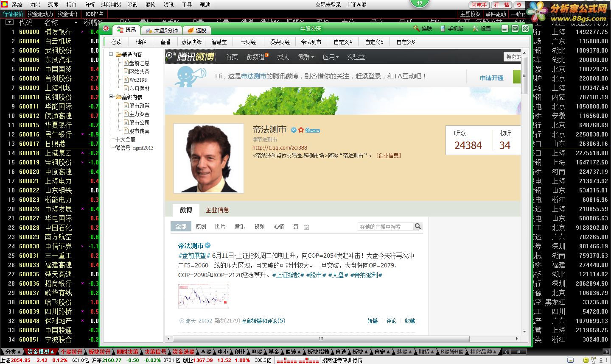Click 转播 on the post

(x=373, y=321)
